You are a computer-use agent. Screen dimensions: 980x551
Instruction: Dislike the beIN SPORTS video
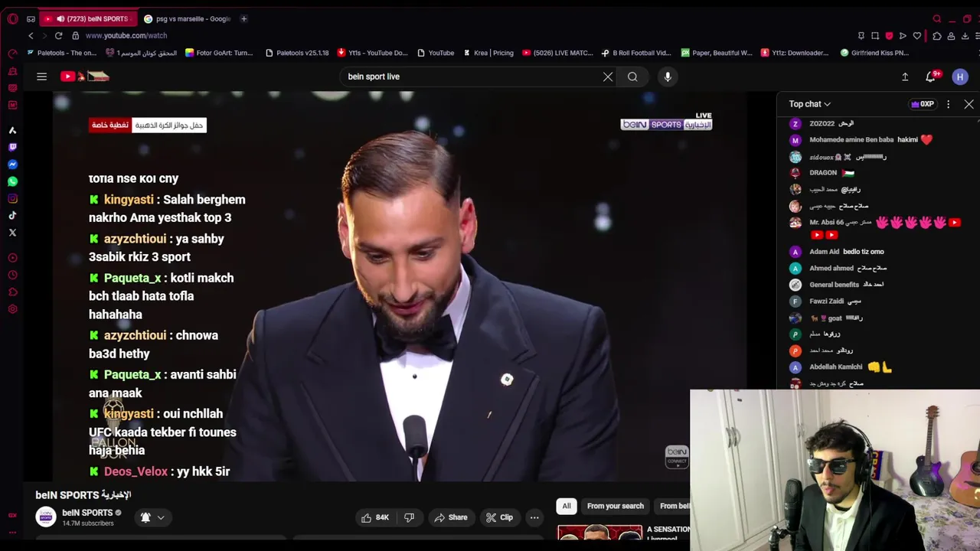click(x=409, y=517)
